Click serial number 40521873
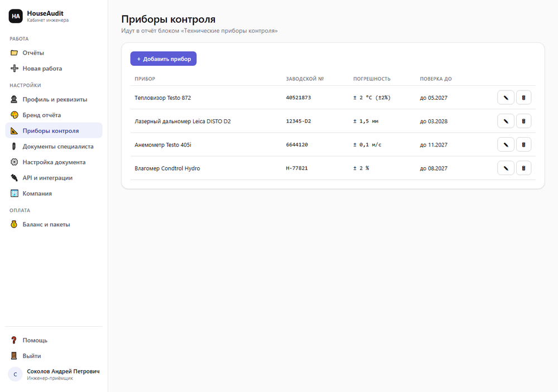 click(299, 98)
